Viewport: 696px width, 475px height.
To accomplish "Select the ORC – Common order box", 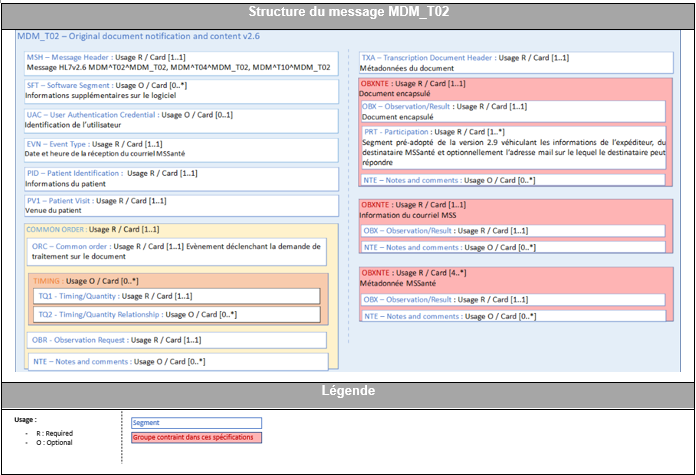I will coord(177,252).
